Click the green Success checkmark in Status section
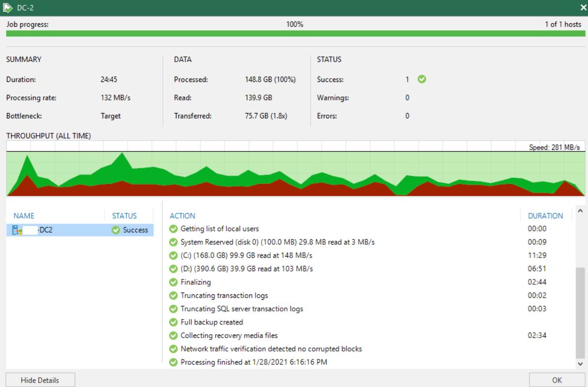 pyautogui.click(x=422, y=79)
